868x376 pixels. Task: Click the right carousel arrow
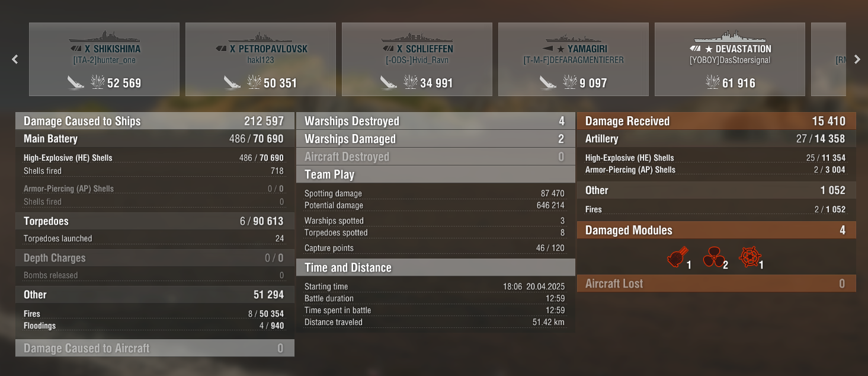tap(857, 59)
